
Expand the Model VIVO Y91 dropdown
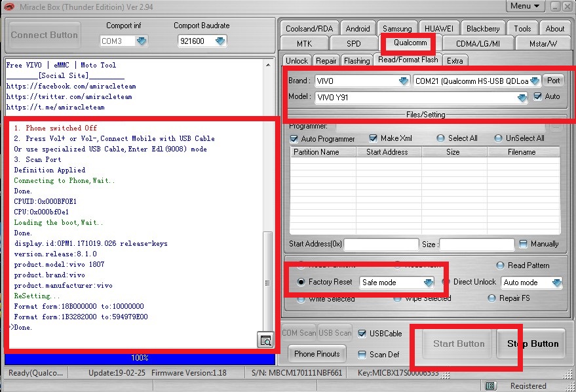click(x=522, y=98)
